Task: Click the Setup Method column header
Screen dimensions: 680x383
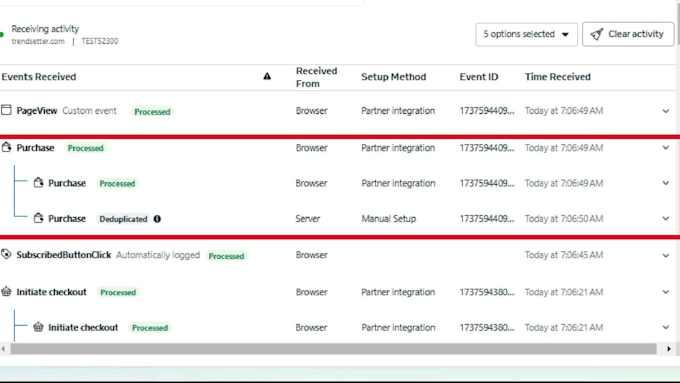Action: pos(393,77)
